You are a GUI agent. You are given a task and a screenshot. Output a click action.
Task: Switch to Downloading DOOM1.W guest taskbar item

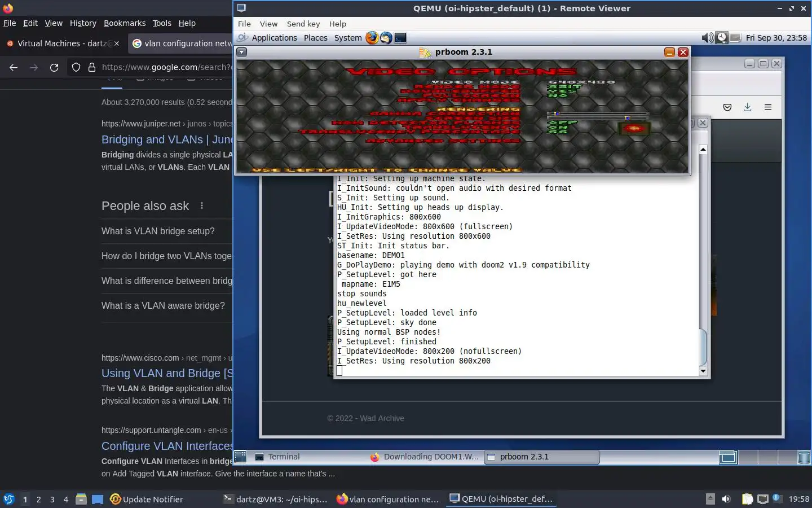[x=425, y=457]
